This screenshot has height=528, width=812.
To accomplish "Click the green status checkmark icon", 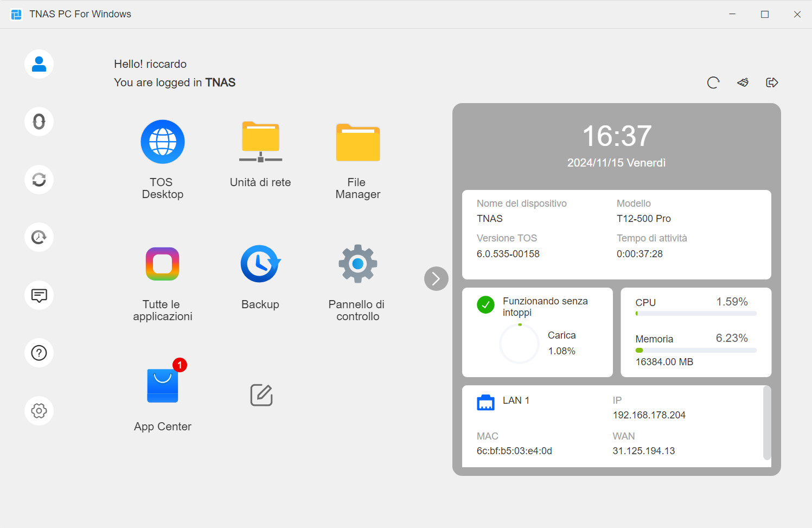I will tap(485, 305).
